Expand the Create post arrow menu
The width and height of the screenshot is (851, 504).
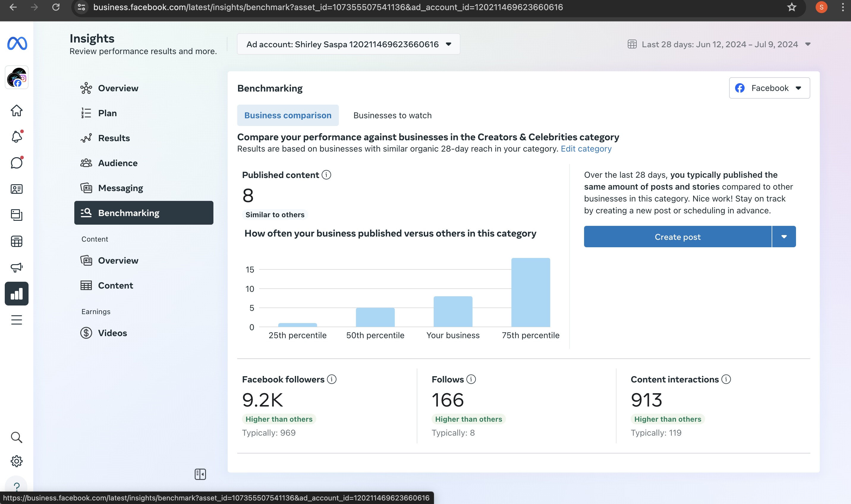point(784,237)
